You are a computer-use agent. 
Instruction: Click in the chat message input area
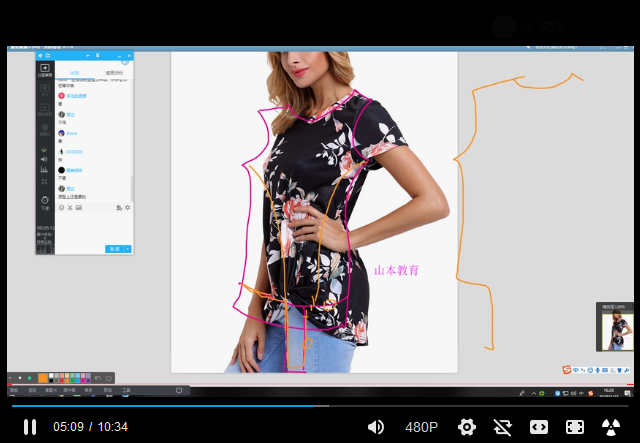pos(94,227)
